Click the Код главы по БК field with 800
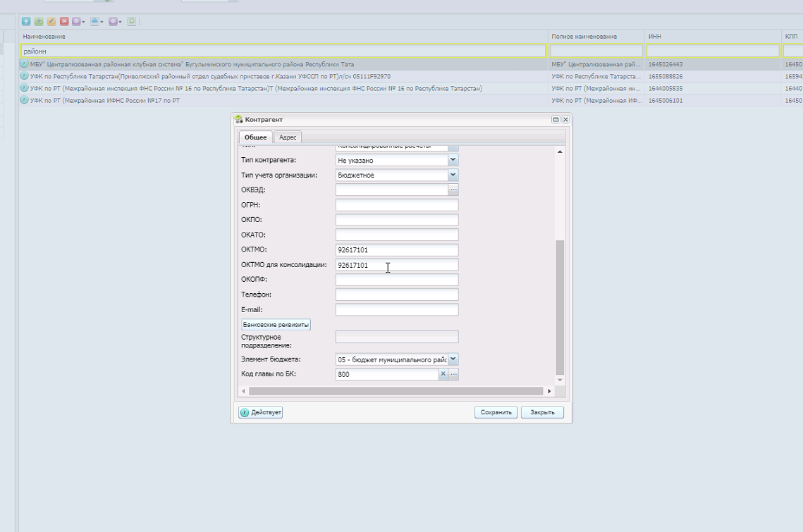 coord(387,374)
